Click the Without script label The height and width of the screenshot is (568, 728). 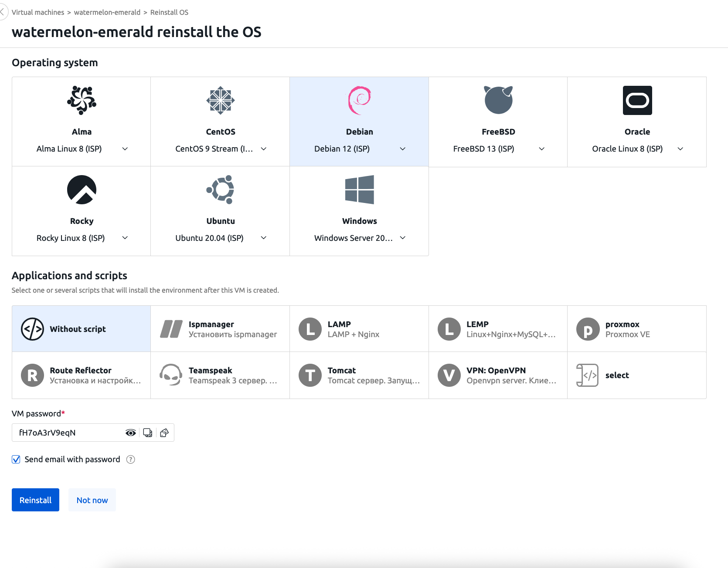[78, 329]
